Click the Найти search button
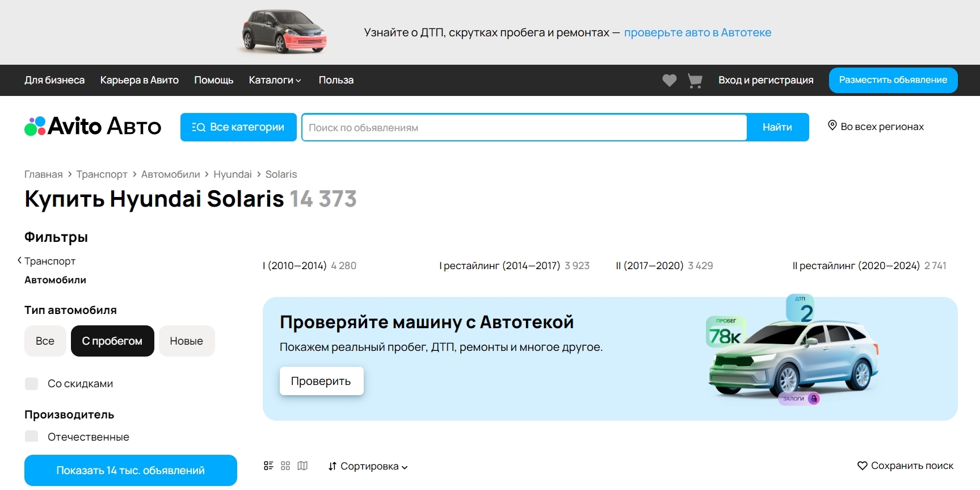980x490 pixels. click(777, 127)
